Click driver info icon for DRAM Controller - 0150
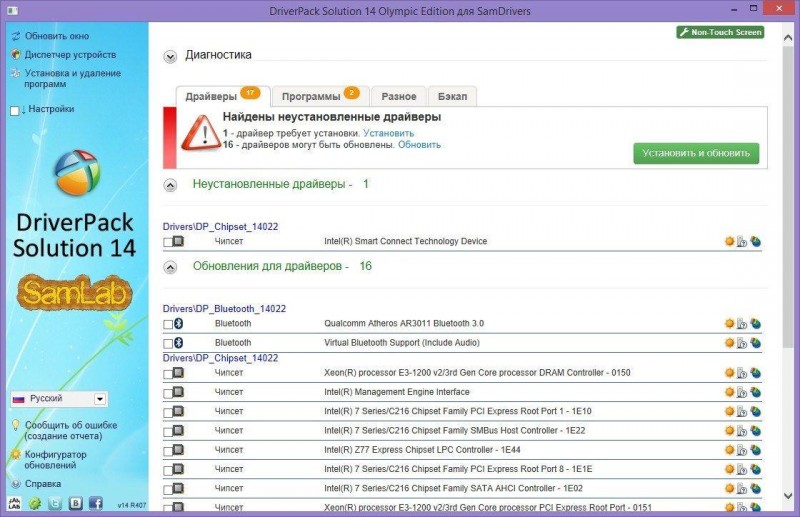The height and width of the screenshot is (517, 800). click(x=742, y=373)
